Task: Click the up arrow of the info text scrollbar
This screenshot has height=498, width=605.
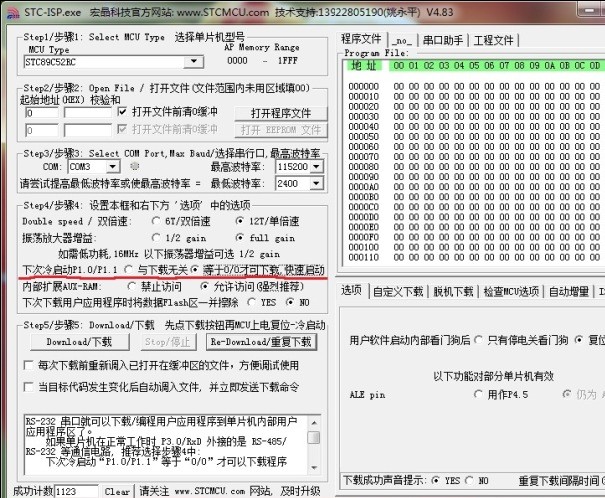Action: [x=314, y=422]
